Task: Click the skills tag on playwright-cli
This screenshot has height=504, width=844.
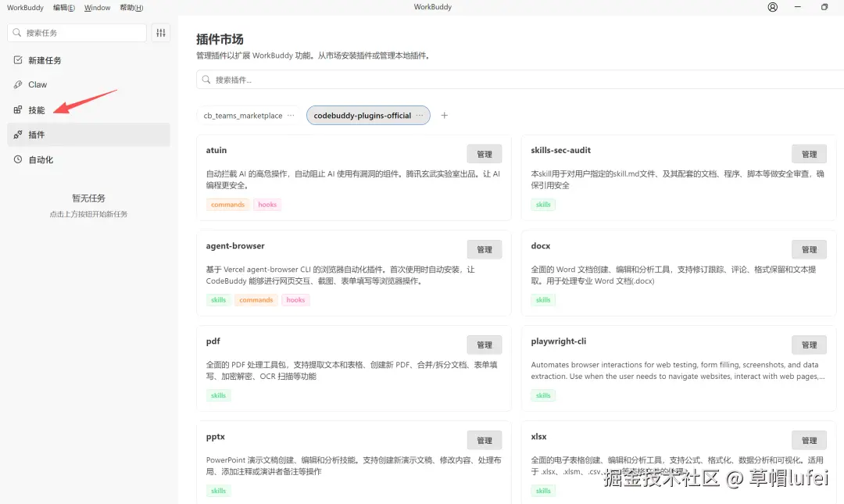Action: point(543,395)
